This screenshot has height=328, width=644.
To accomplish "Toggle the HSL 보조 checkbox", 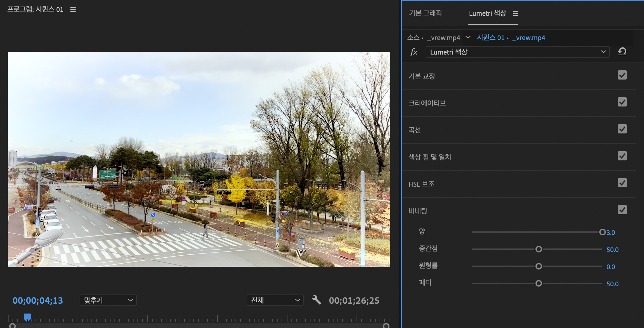I will [622, 183].
